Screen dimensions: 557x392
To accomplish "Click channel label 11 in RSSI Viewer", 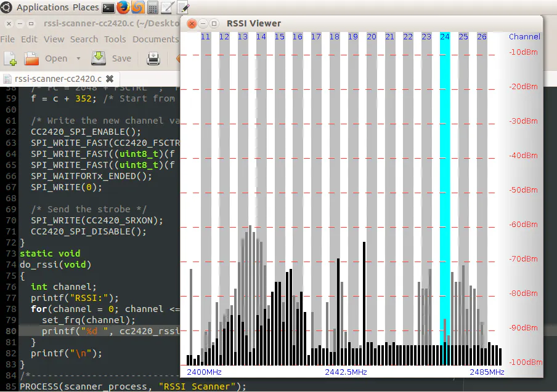I will coord(205,37).
